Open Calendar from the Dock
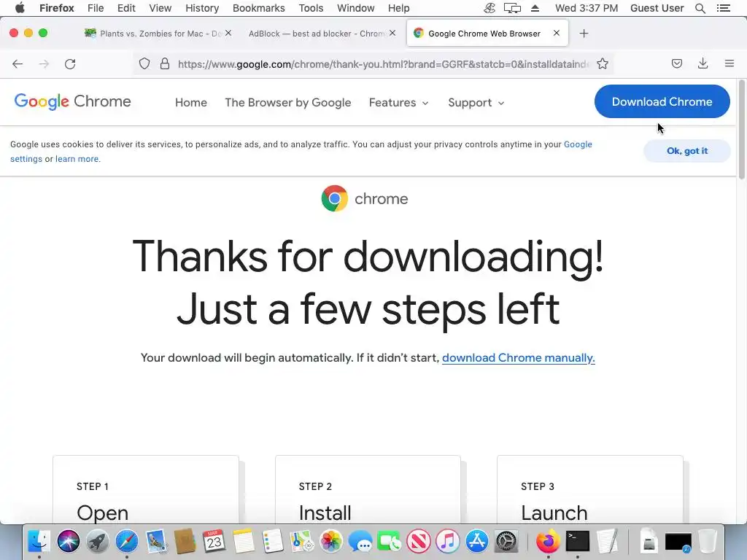The width and height of the screenshot is (747, 560). click(214, 542)
